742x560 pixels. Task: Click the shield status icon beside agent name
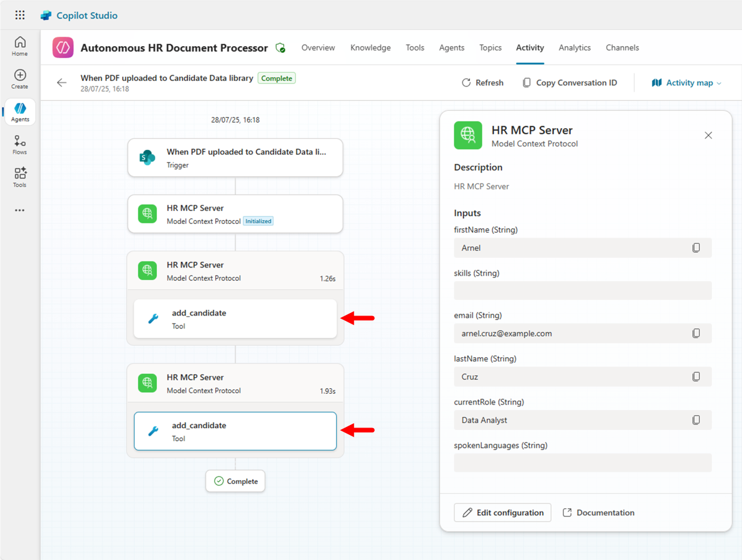click(x=281, y=48)
